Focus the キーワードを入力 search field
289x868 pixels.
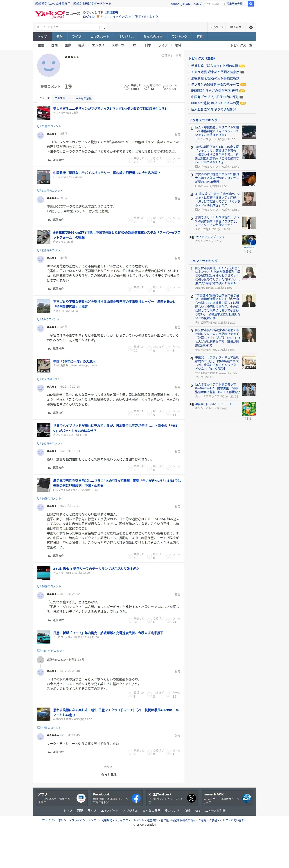tap(68, 27)
